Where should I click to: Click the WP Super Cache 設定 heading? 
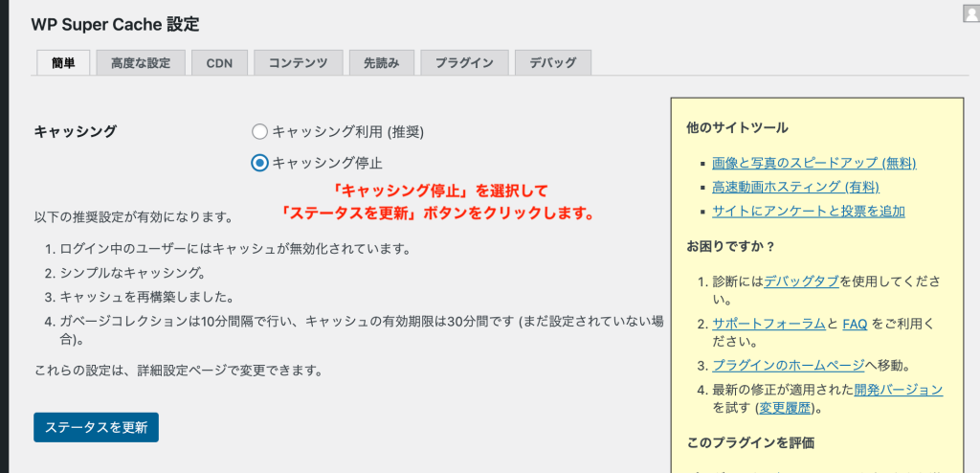(x=115, y=24)
